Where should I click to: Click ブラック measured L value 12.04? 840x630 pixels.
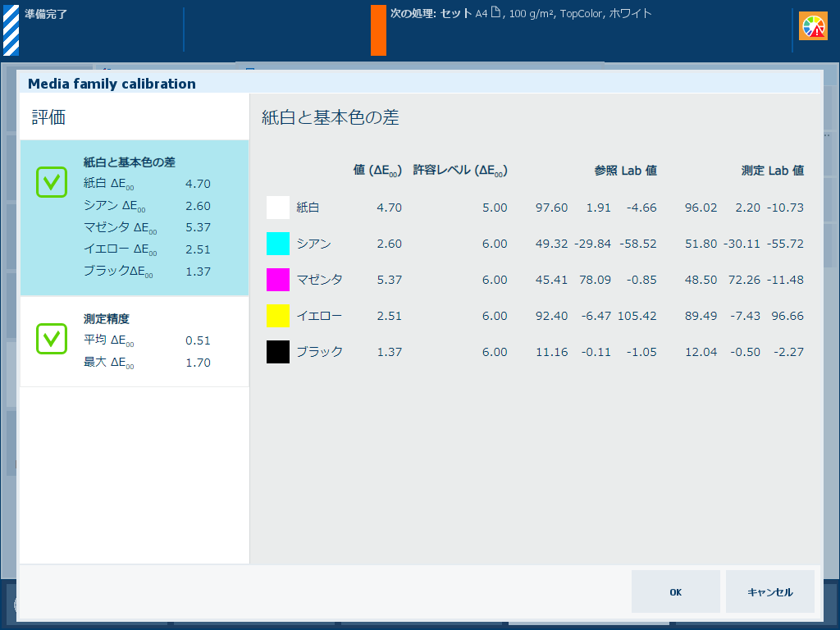click(701, 352)
